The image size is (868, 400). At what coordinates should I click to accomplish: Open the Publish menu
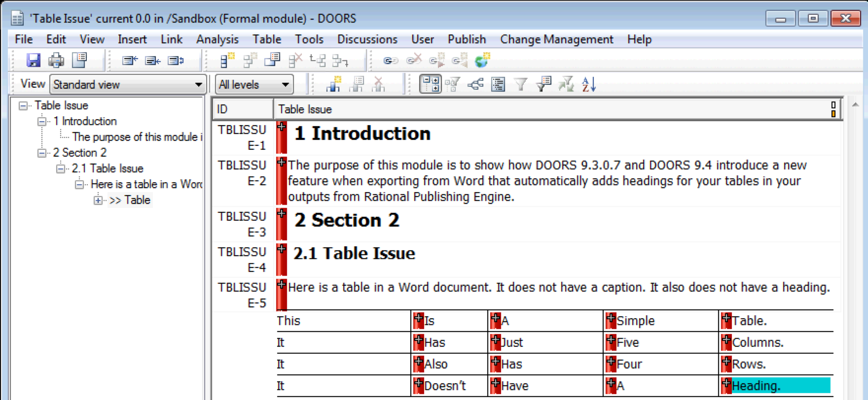pyautogui.click(x=467, y=39)
